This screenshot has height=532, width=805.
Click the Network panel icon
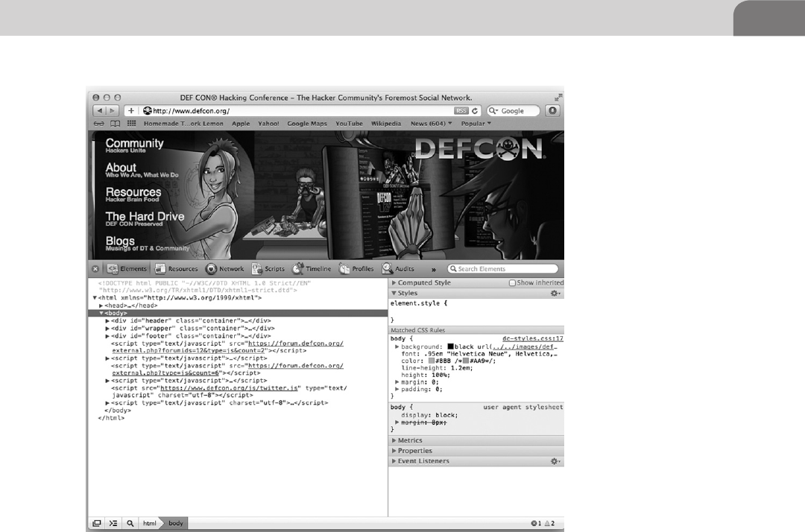click(211, 269)
